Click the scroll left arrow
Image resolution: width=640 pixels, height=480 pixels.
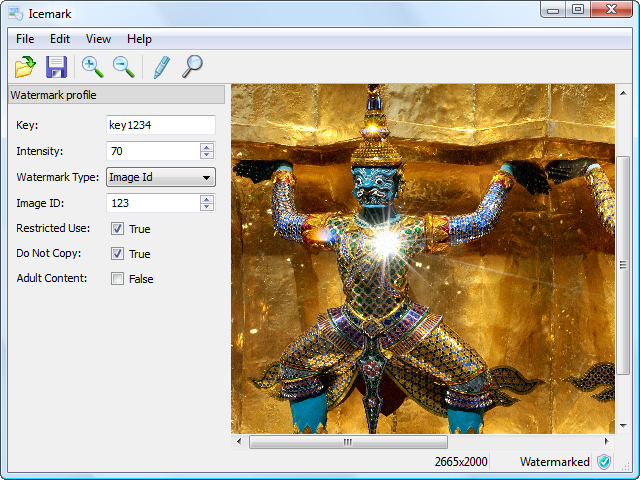pos(239,442)
